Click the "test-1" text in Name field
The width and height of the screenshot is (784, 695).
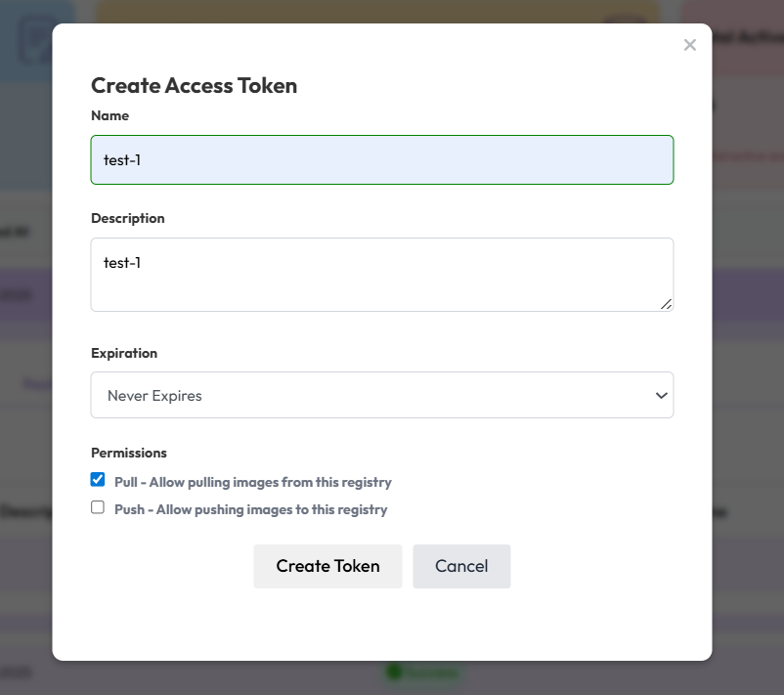tap(122, 159)
